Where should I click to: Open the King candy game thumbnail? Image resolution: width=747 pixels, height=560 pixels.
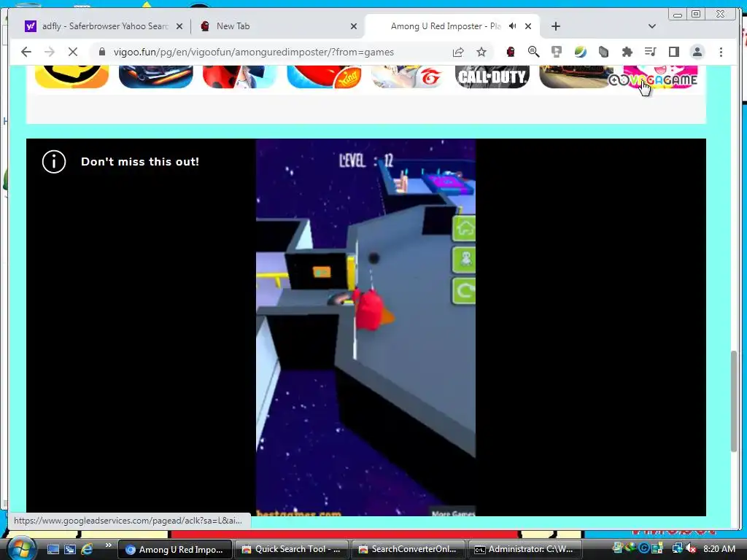(x=324, y=77)
